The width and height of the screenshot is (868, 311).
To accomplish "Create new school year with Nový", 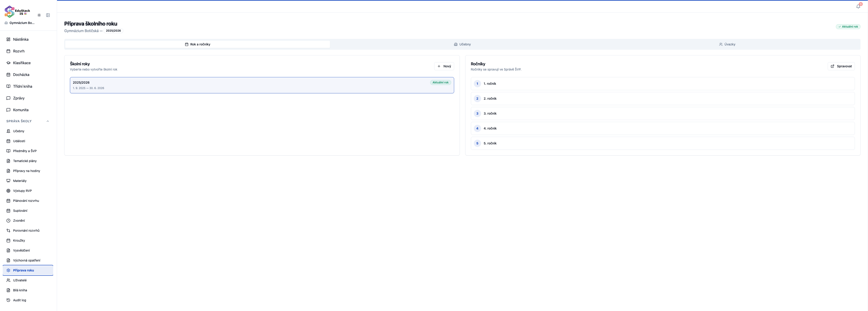I will coord(444,66).
